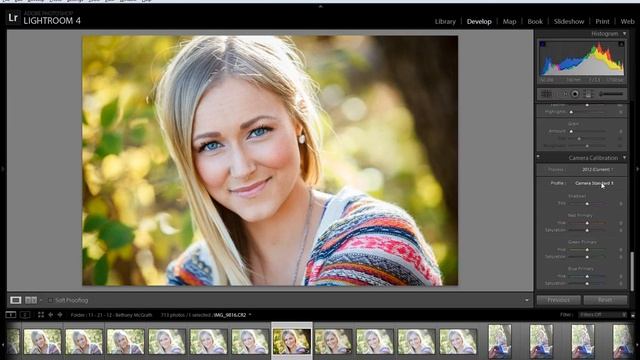Adjust the Blue Primary Saturation slider
Screen dimensions: 640x360
click(588, 283)
